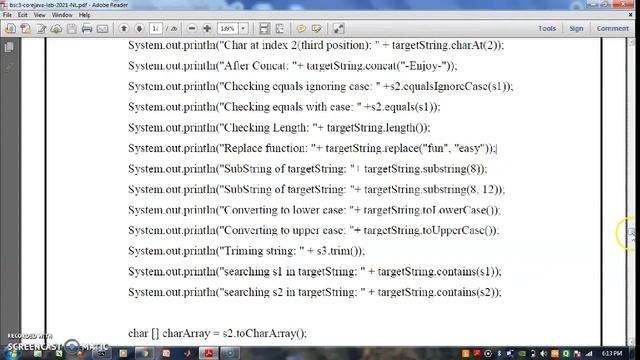Click the substring(8) code line
The width and height of the screenshot is (640, 360).
[x=308, y=169]
